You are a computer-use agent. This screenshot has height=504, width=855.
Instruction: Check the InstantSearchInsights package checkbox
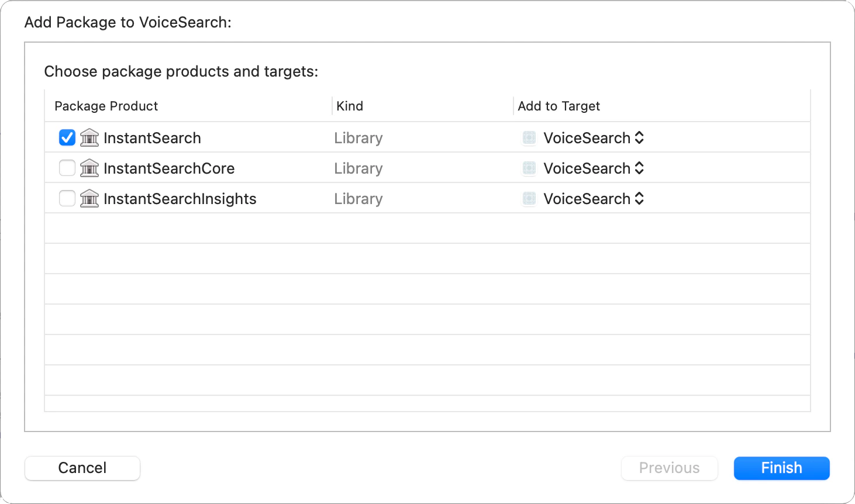(x=67, y=199)
